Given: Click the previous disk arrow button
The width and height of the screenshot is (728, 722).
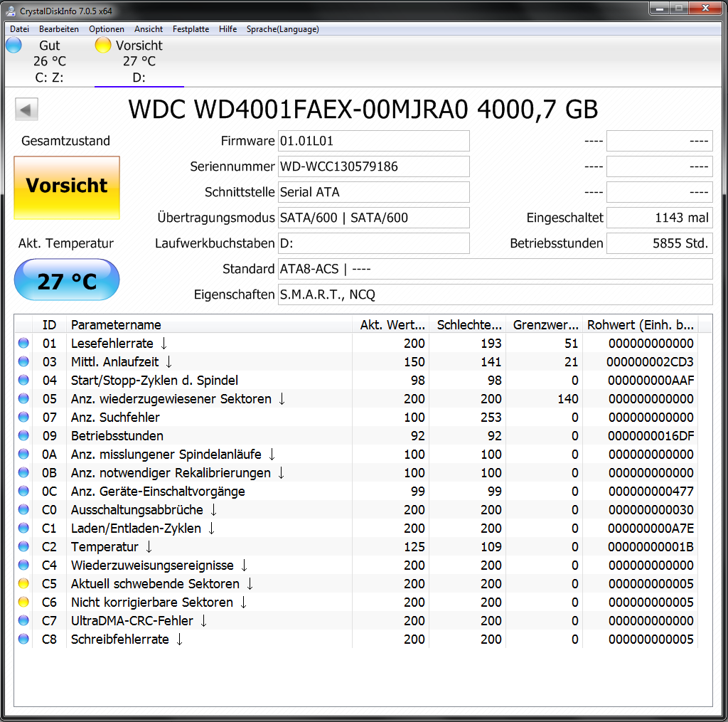Looking at the screenshot, I should point(26,110).
